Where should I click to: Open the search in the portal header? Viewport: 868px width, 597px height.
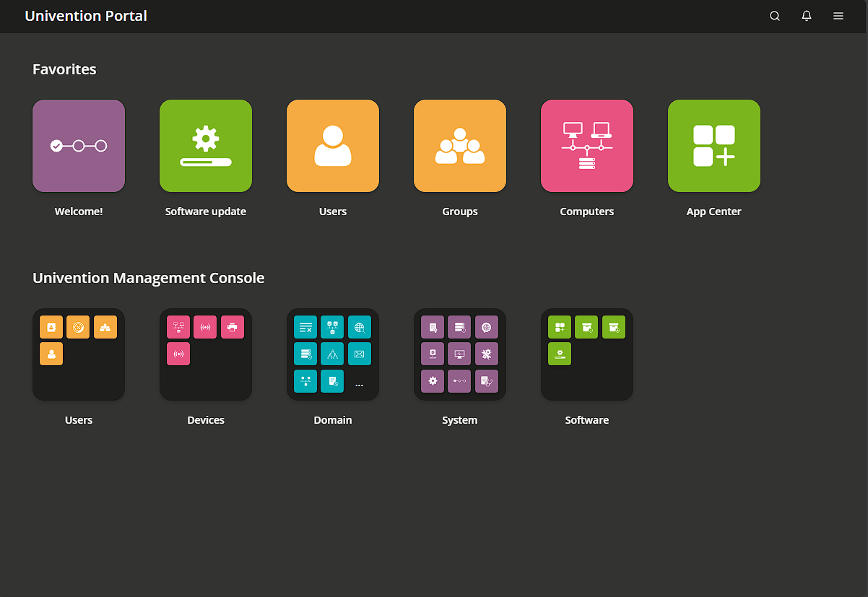[775, 16]
